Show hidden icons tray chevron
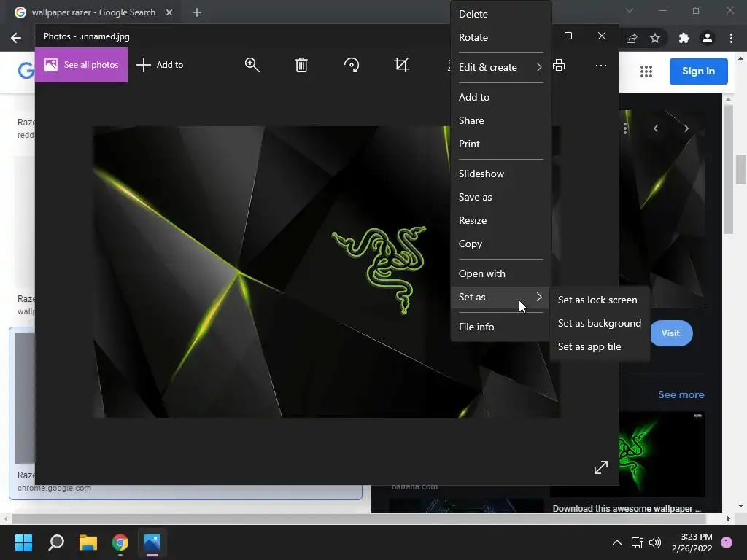 click(617, 542)
